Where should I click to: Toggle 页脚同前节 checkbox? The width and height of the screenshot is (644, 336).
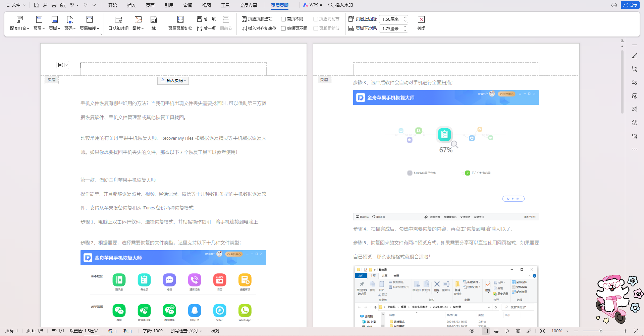tap(316, 28)
